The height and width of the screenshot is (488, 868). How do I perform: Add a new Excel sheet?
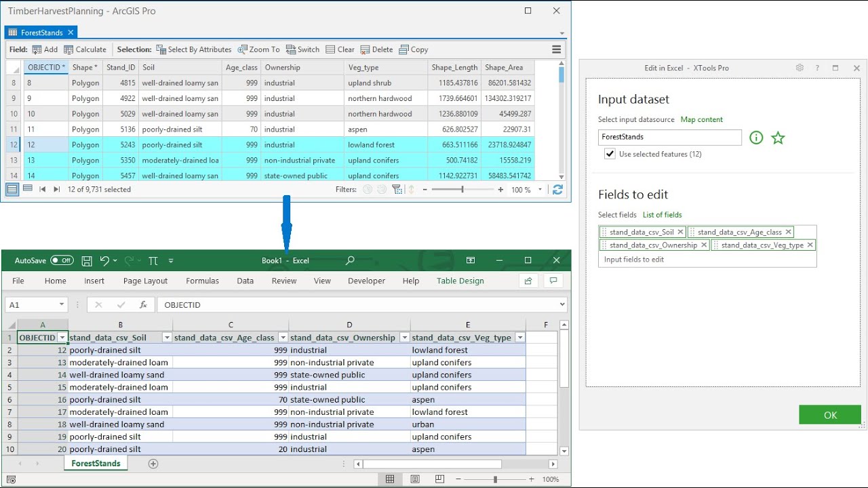[153, 464]
